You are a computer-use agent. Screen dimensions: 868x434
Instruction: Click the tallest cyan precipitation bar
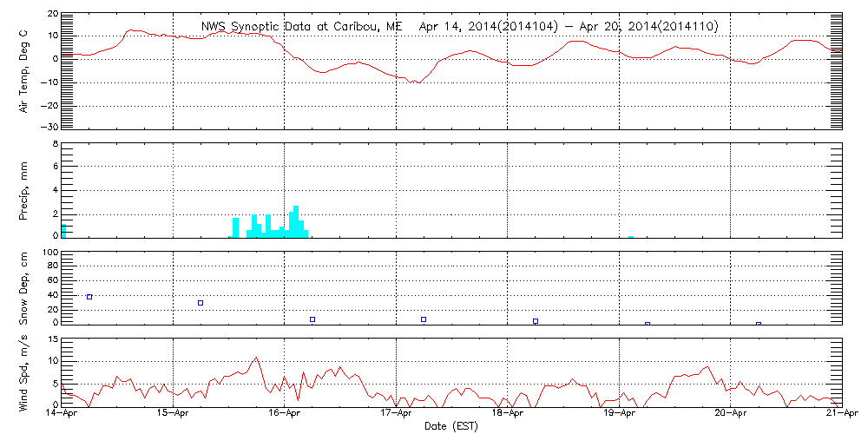(x=296, y=222)
